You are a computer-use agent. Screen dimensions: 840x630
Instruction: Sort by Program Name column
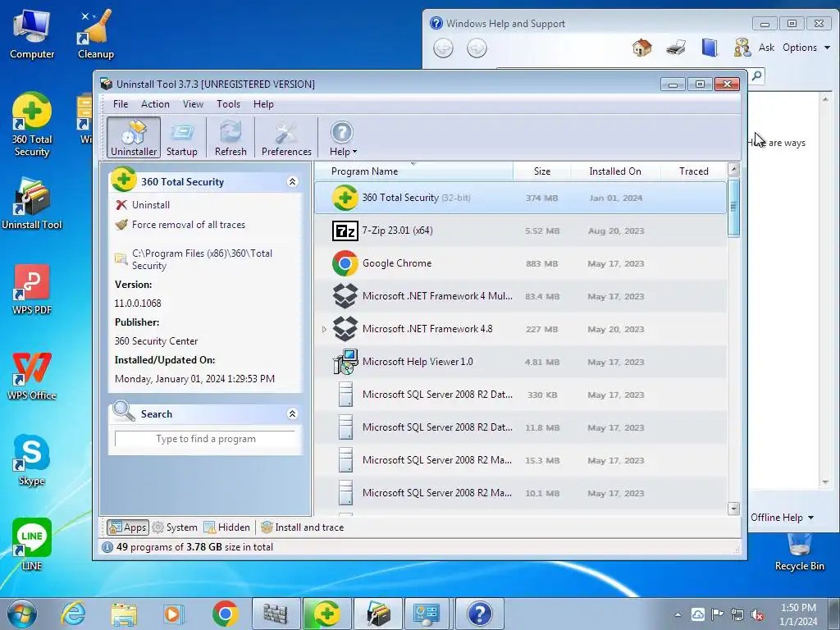364,171
